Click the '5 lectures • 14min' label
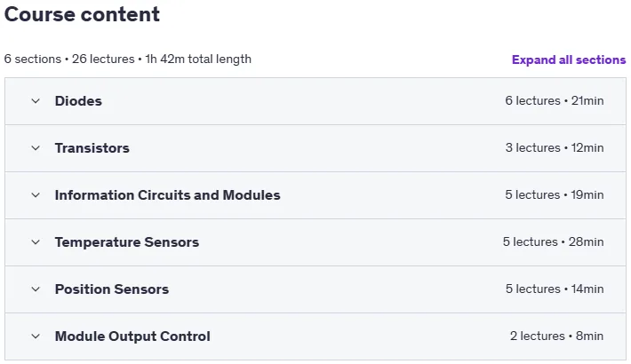Image resolution: width=631 pixels, height=364 pixels. pos(555,289)
